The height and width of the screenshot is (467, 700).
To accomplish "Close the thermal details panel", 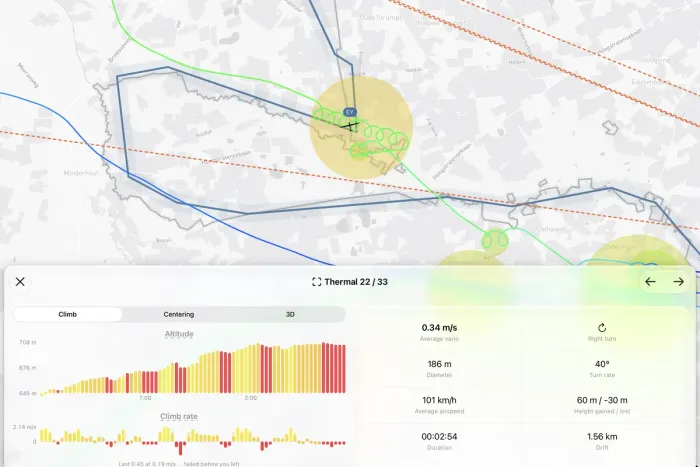I will (x=20, y=282).
